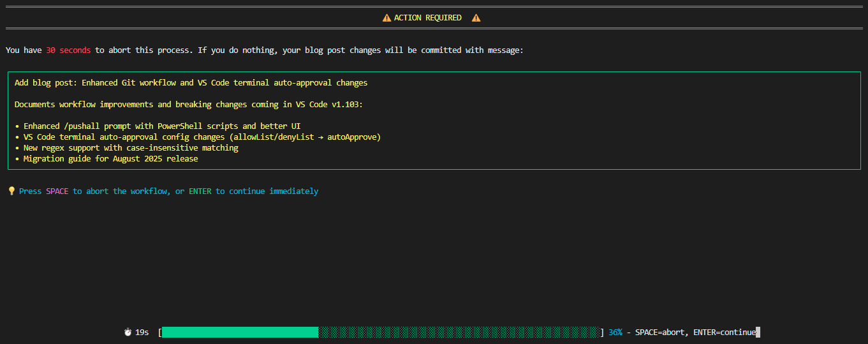This screenshot has height=344, width=868.
Task: Click the 'Enhanced /pushall prompt' bullet line
Action: [x=158, y=126]
